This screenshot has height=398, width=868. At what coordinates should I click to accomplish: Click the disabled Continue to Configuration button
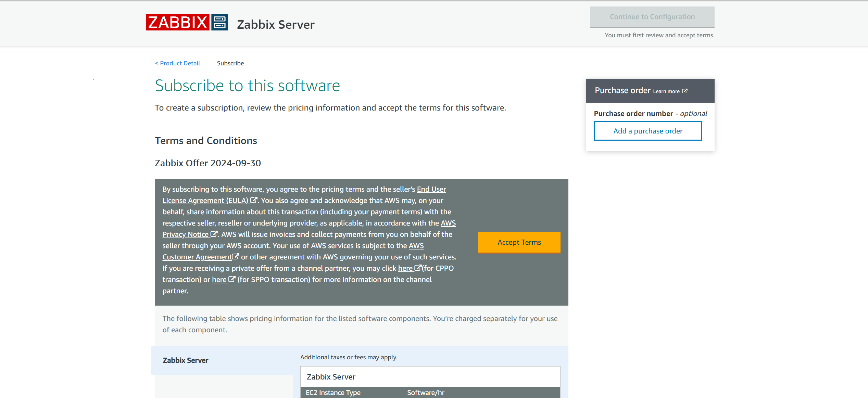[652, 17]
